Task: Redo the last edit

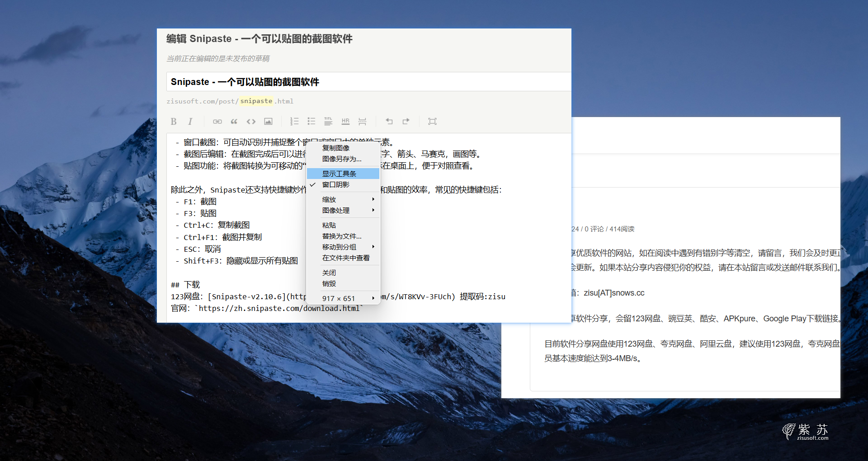Action: pos(406,121)
